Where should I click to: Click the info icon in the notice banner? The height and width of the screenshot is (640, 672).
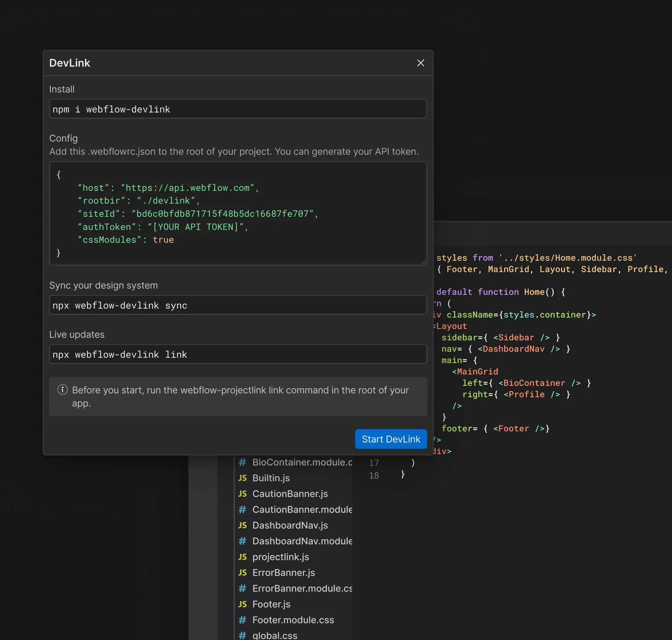click(x=63, y=390)
